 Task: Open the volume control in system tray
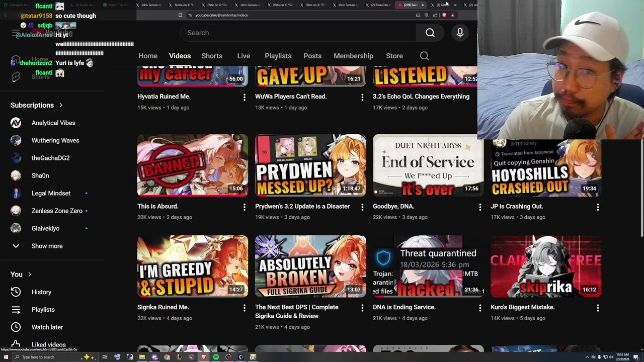point(611,357)
